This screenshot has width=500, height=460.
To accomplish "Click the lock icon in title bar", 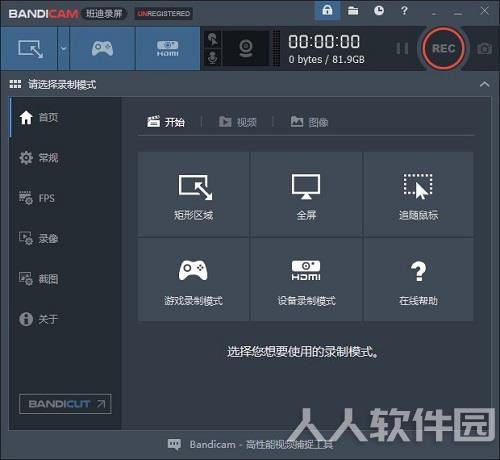I will tap(327, 11).
